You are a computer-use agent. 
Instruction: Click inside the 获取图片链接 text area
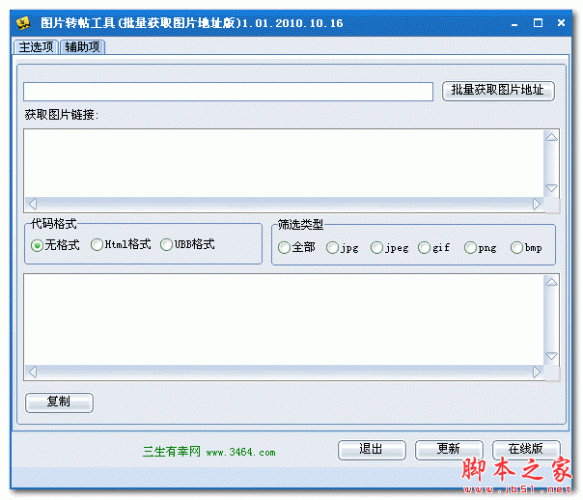pos(283,164)
